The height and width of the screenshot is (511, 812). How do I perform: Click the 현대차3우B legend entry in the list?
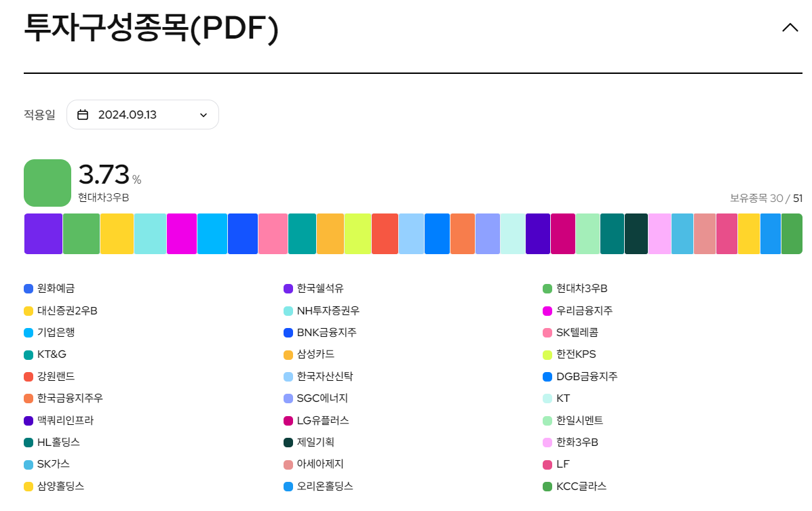(x=575, y=289)
